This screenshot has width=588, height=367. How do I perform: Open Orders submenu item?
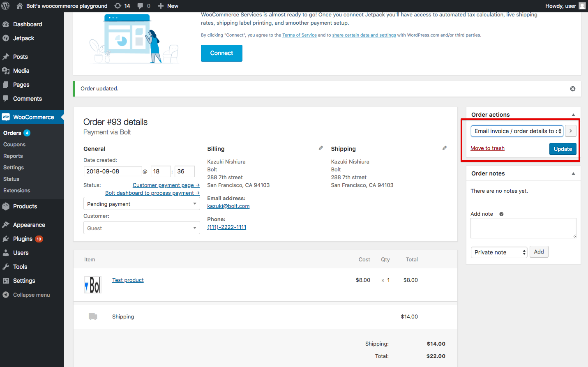click(12, 133)
